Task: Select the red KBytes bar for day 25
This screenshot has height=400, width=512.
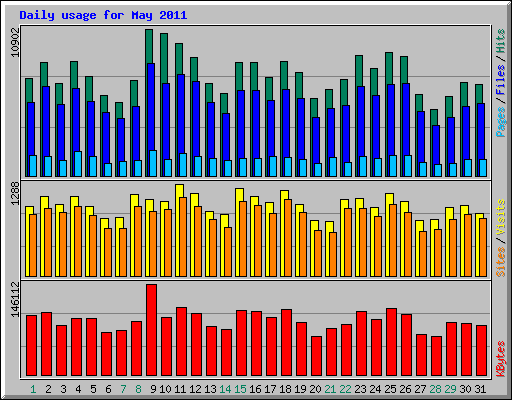Action: [392, 342]
